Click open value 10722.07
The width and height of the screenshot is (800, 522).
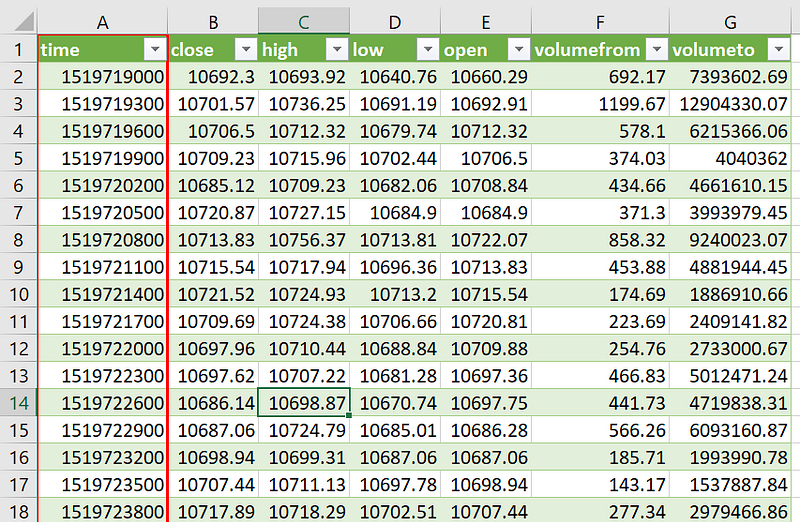(x=489, y=240)
